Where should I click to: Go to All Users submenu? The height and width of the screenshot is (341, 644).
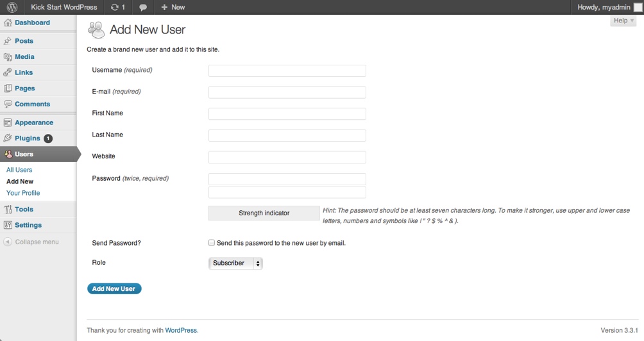pos(19,170)
